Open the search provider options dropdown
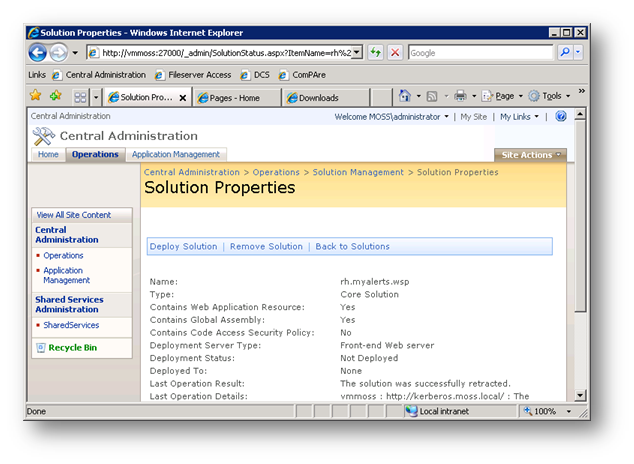634x464 pixels. click(x=578, y=52)
